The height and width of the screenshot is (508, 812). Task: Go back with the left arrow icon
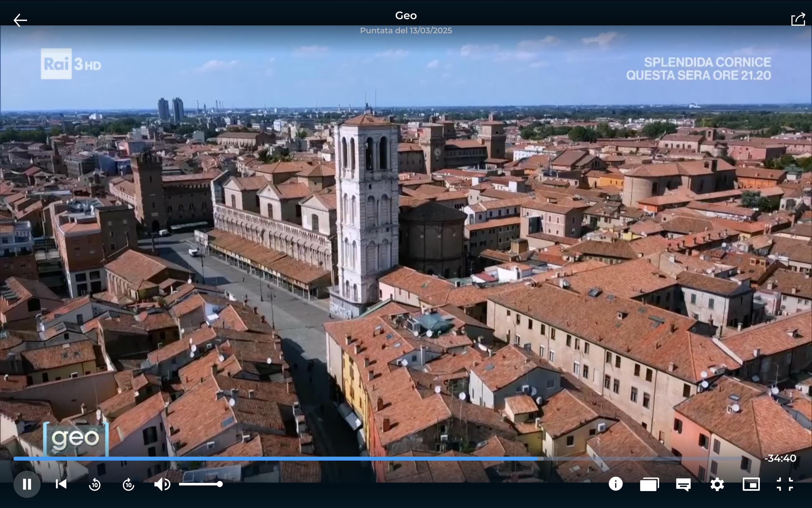(20, 20)
